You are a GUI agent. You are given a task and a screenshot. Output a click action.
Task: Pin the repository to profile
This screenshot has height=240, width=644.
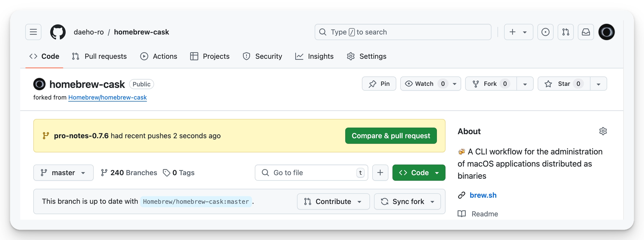[x=379, y=84]
